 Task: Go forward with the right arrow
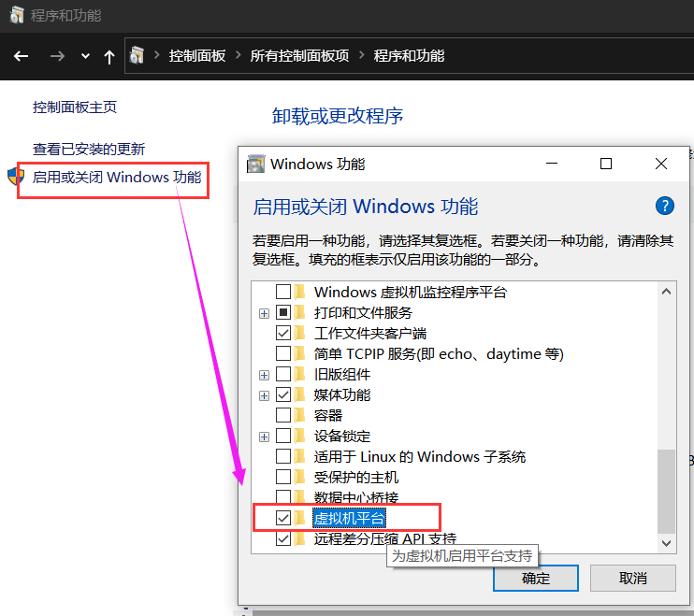[x=57, y=56]
